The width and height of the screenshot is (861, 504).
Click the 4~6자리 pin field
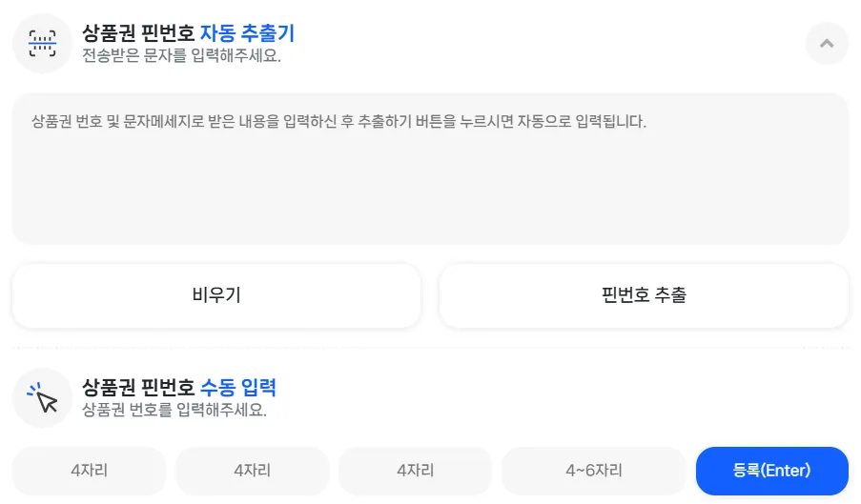(593, 471)
